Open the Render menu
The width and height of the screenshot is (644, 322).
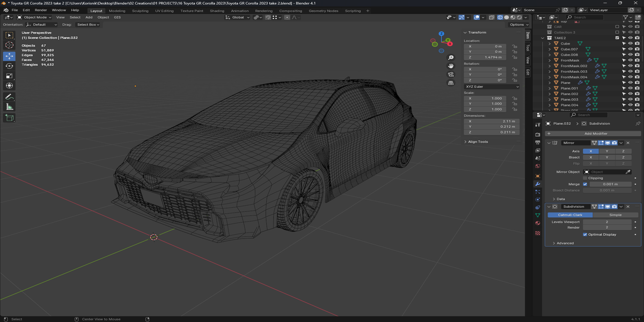pyautogui.click(x=41, y=10)
